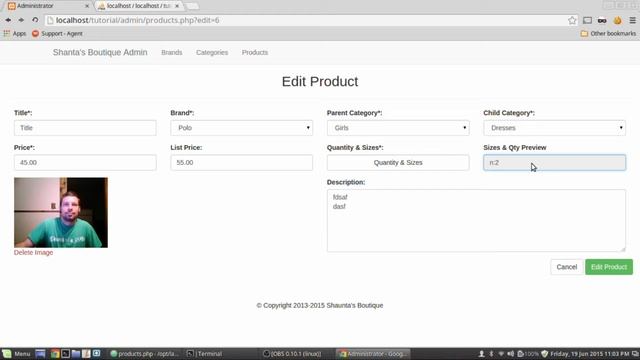Click the green Edit Product button
640x360 pixels.
[609, 267]
